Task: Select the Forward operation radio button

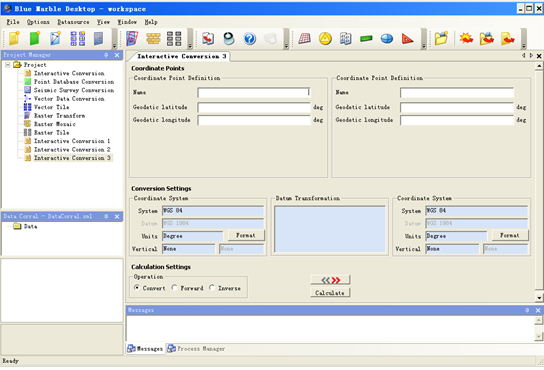Action: (x=174, y=287)
